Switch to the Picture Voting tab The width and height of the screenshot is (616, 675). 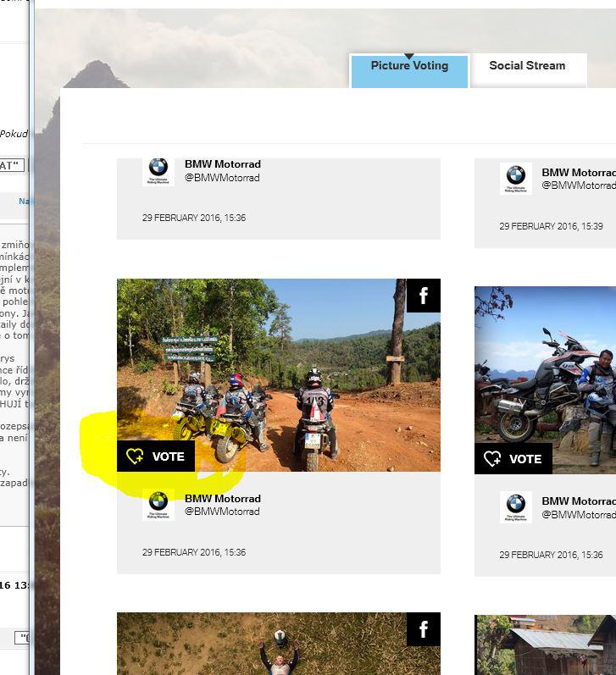[x=409, y=66]
